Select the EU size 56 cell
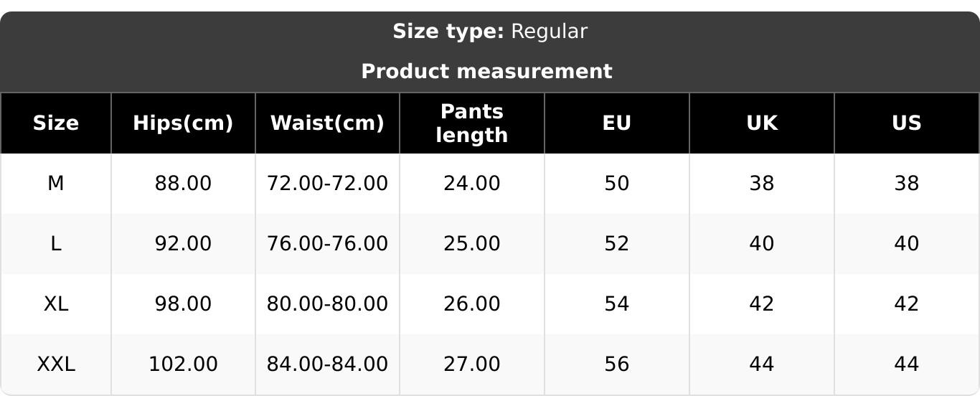The width and height of the screenshot is (980, 396). [x=616, y=364]
